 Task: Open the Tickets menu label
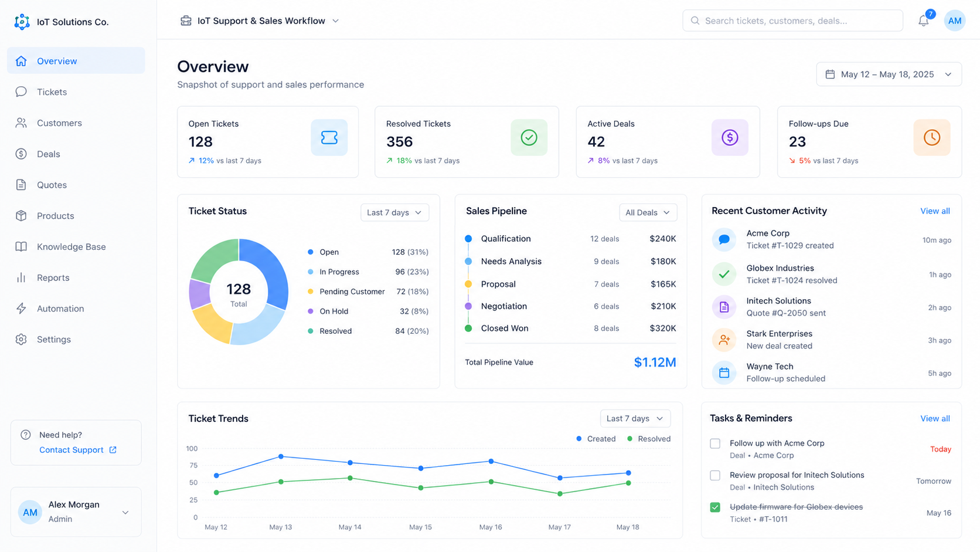click(52, 92)
